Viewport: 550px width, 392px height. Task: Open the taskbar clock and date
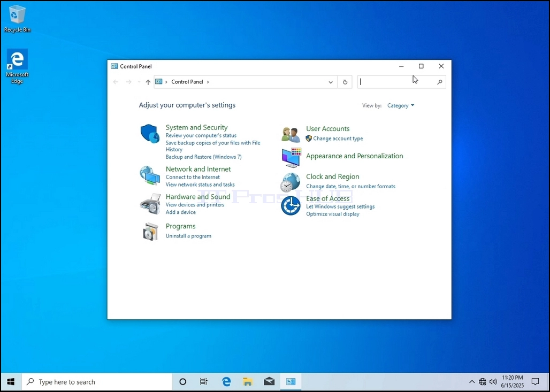(x=512, y=382)
